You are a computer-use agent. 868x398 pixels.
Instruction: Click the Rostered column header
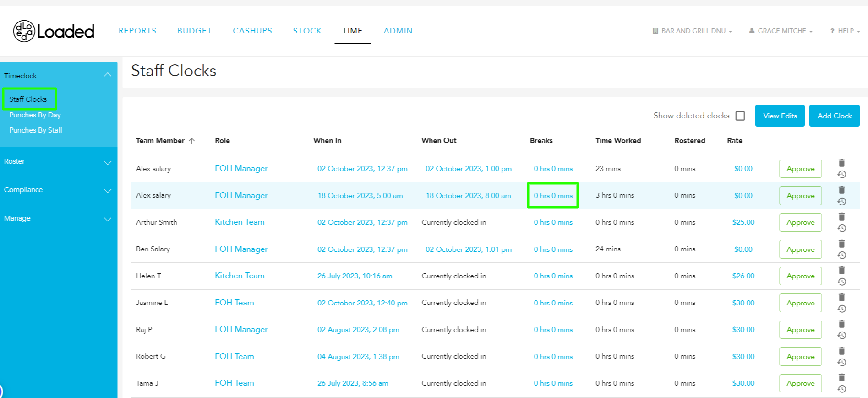(689, 141)
